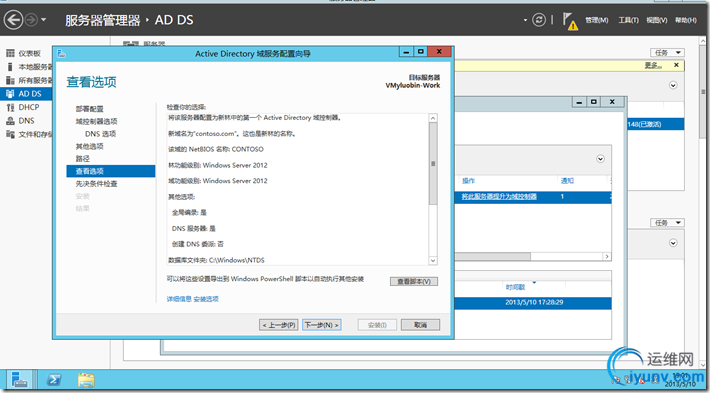Go to 部署配置 wizard step
The width and height of the screenshot is (710, 393).
[90, 109]
